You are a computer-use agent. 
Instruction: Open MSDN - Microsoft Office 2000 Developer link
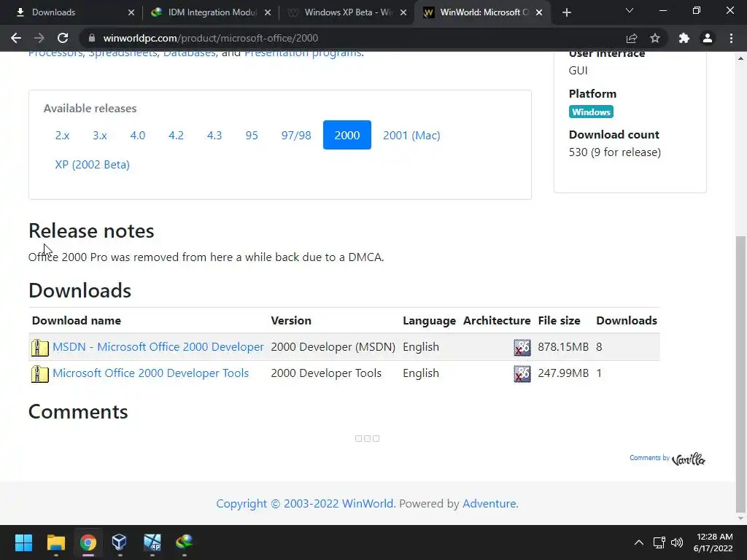158,346
